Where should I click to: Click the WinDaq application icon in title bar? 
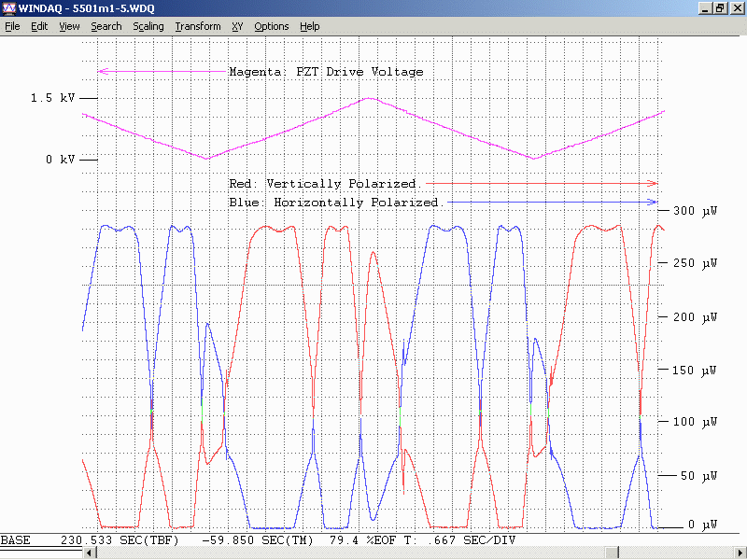(8, 8)
